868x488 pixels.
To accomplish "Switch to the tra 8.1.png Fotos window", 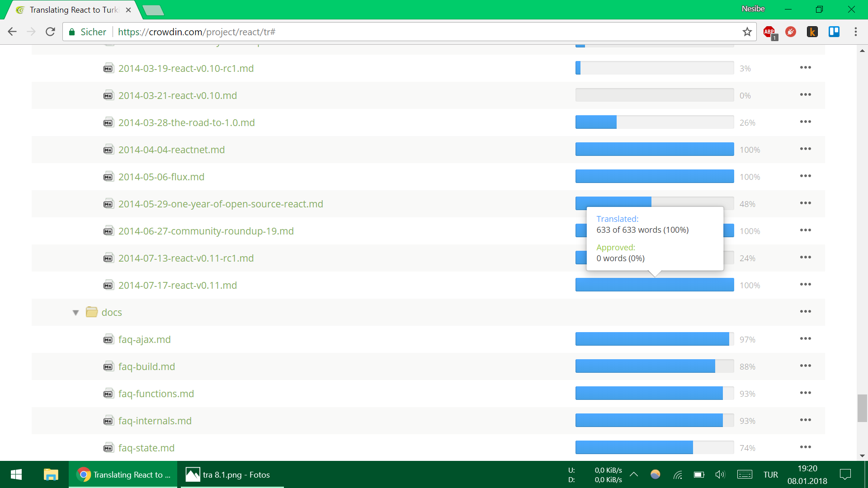I will pyautogui.click(x=232, y=474).
